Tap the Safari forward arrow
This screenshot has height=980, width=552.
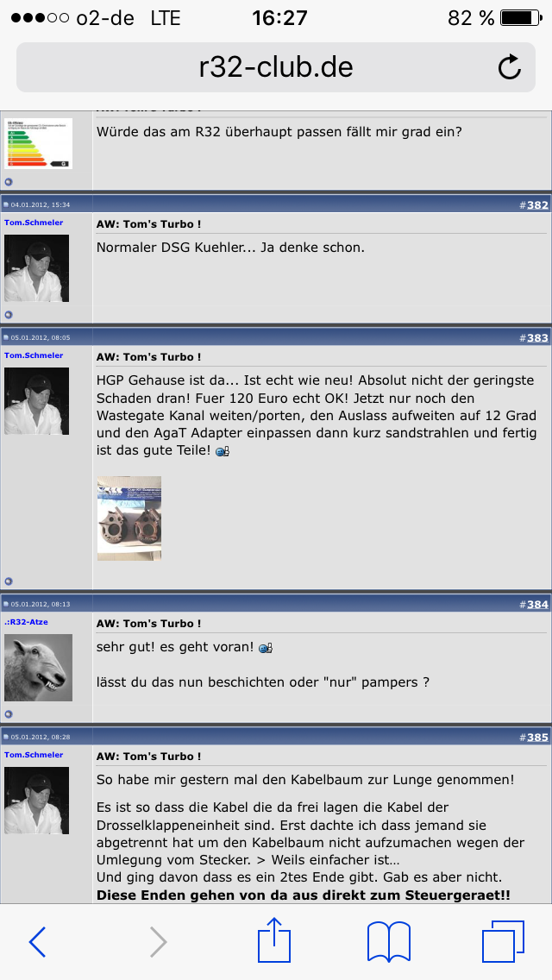point(158,941)
